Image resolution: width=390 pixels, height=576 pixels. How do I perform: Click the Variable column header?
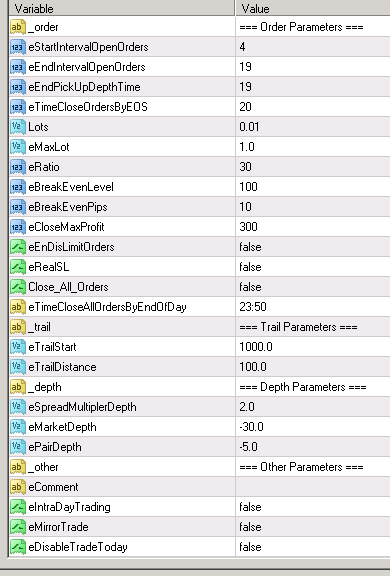pos(122,8)
